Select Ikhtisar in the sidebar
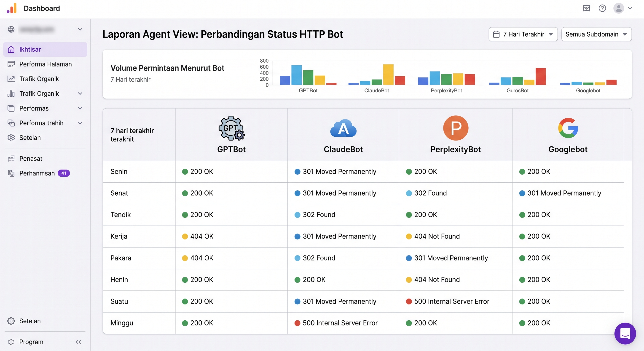Image resolution: width=644 pixels, height=351 pixels. coord(45,49)
